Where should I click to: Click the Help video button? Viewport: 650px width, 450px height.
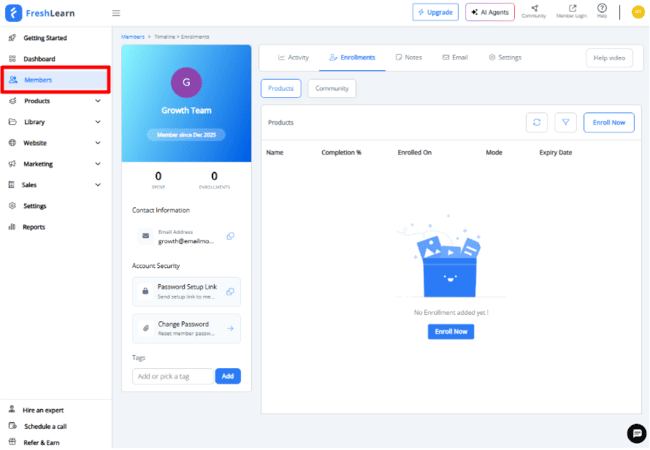609,58
